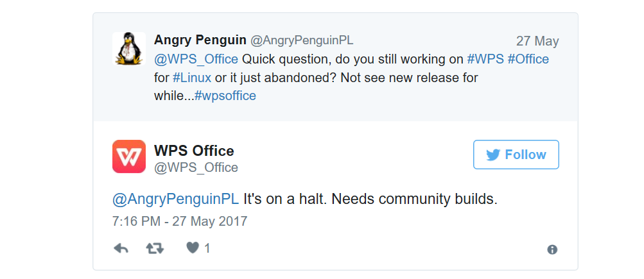Open the #wpsoffice hashtag
644x279 pixels.
(225, 96)
